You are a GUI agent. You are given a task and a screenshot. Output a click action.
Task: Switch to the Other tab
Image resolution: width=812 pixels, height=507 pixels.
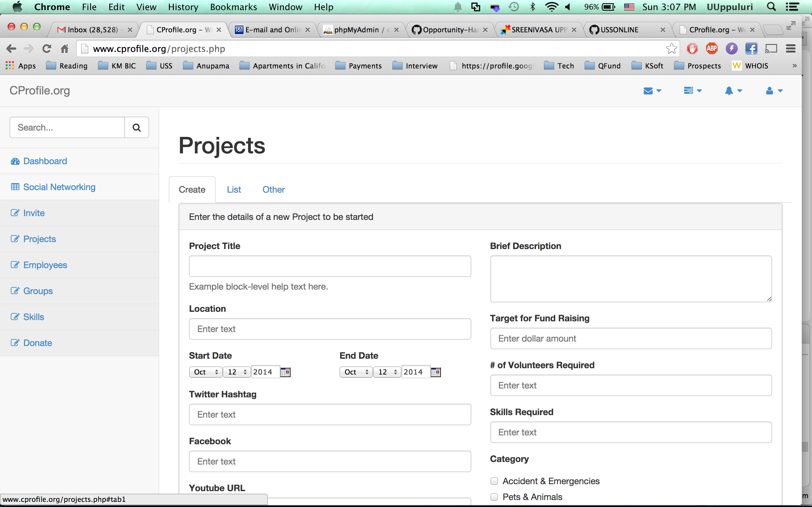pyautogui.click(x=273, y=190)
